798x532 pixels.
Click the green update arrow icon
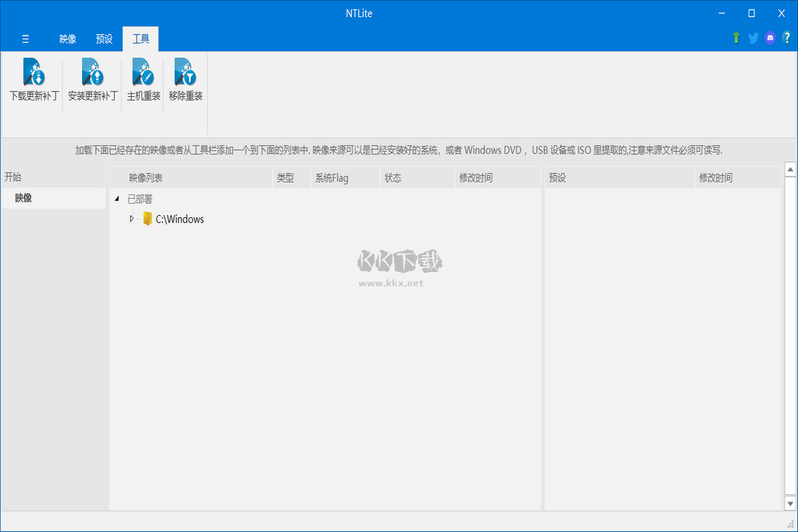(736, 37)
